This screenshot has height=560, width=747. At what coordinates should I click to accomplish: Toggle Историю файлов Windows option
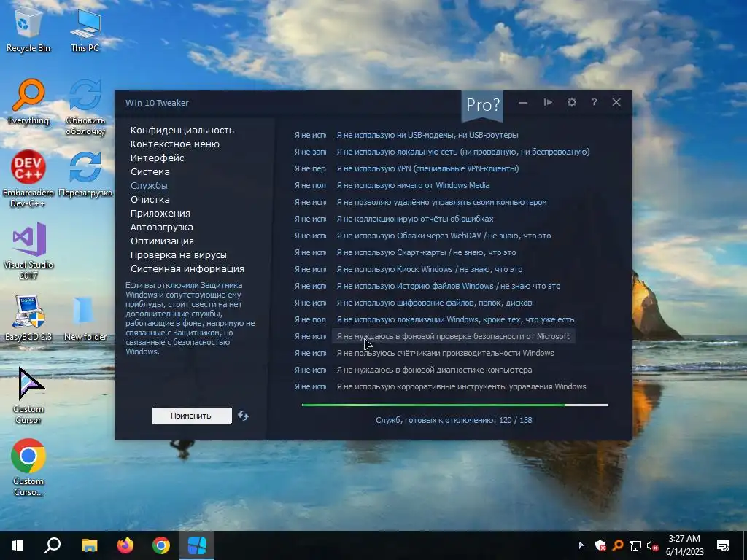coord(449,286)
